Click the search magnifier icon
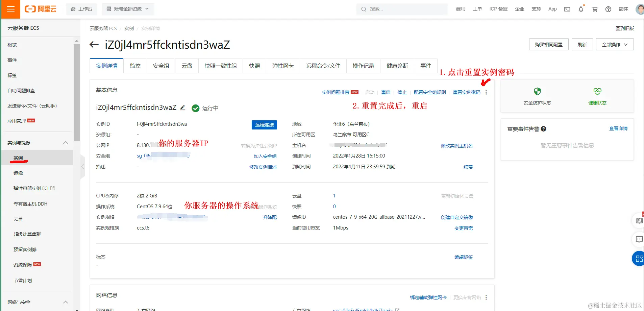 pos(364,9)
